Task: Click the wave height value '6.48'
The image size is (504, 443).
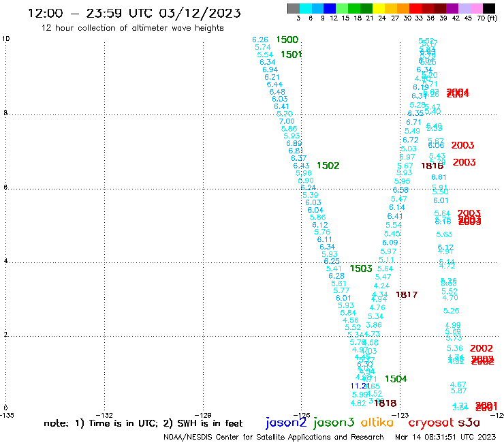Action: (277, 92)
